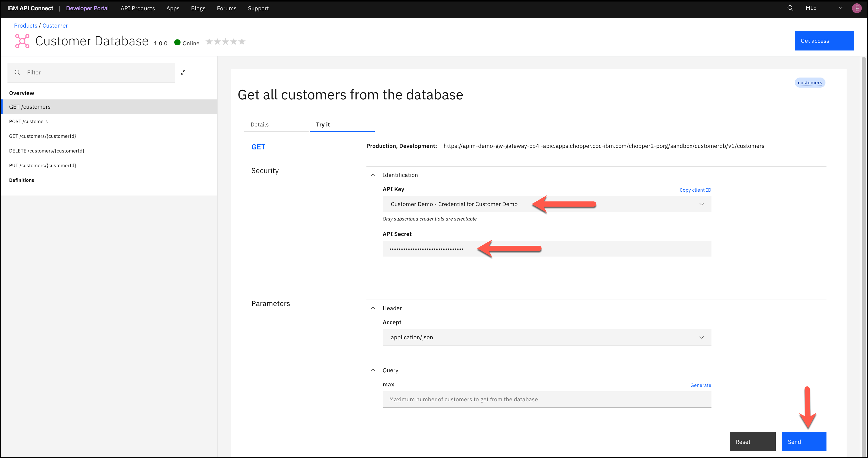Click the Get access button
Image resolution: width=868 pixels, height=458 pixels.
pyautogui.click(x=824, y=41)
